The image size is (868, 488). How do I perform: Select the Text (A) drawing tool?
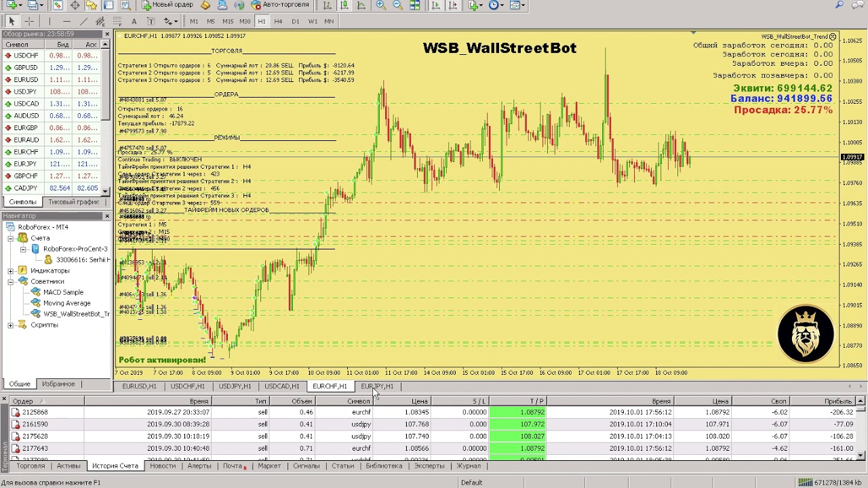coord(134,21)
